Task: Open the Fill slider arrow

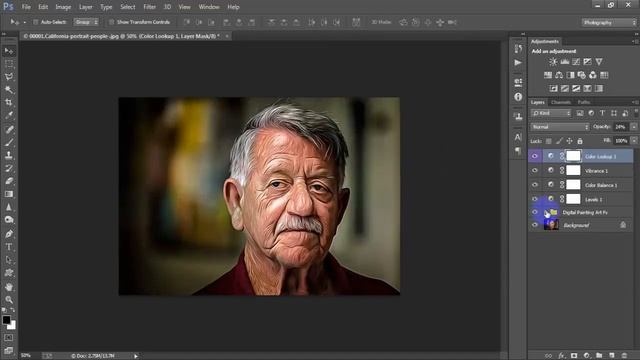Action: [x=634, y=141]
